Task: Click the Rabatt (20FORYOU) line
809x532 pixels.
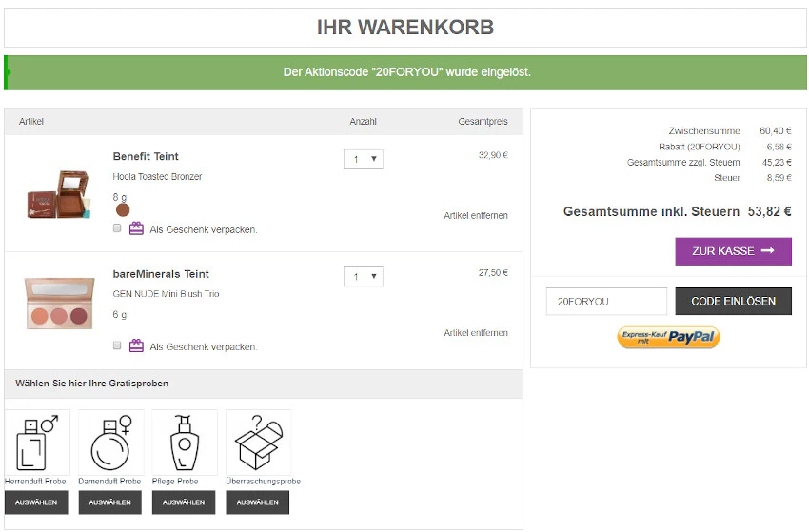Action: [725, 148]
